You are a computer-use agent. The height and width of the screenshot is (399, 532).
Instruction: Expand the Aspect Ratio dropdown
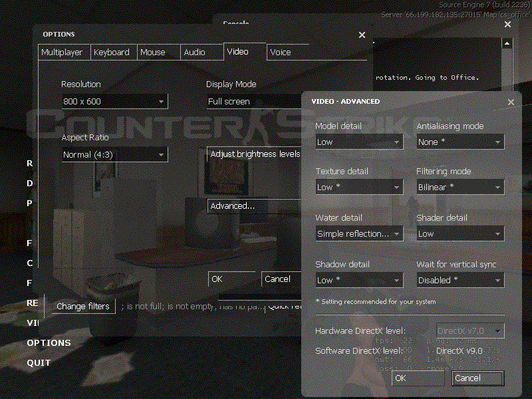pos(114,155)
